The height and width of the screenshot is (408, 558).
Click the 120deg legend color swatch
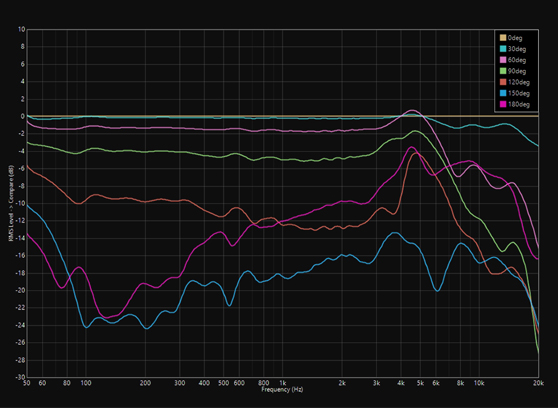503,82
